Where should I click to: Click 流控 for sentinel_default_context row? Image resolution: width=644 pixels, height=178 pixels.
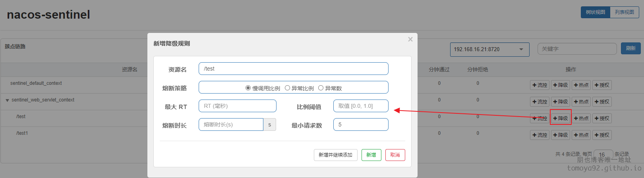[540, 85]
